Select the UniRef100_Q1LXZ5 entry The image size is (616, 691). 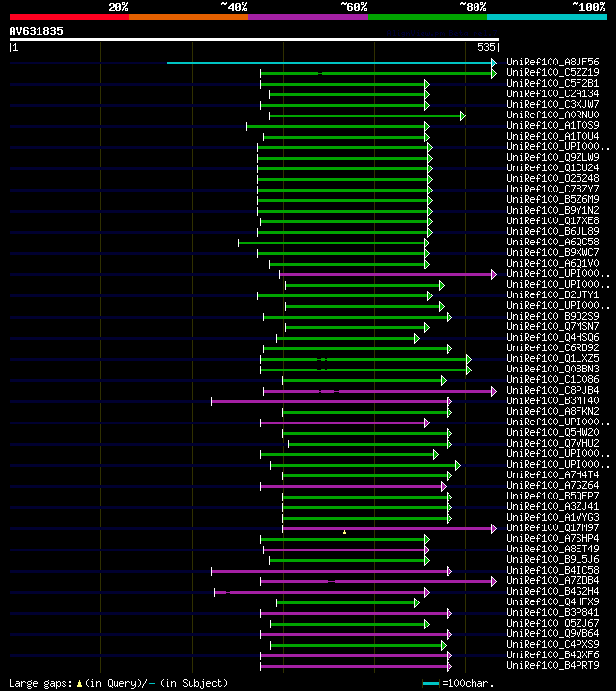pyautogui.click(x=552, y=358)
